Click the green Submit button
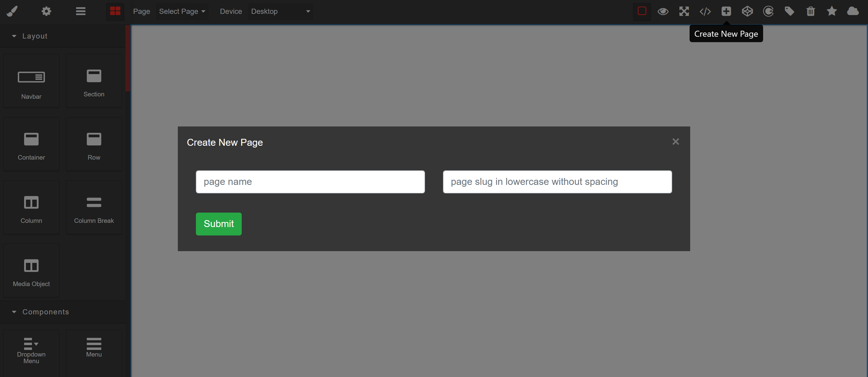Screen dimensions: 868x377 coord(219,224)
